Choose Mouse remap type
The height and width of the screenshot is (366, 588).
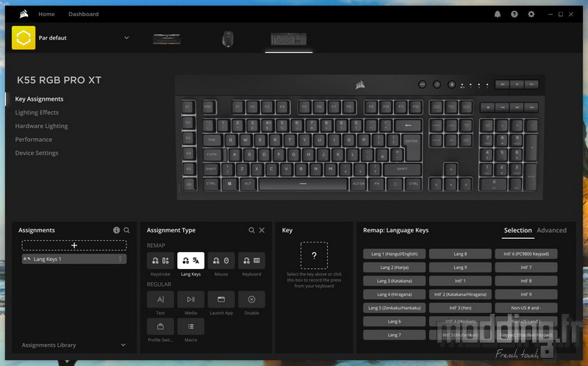[x=221, y=261]
